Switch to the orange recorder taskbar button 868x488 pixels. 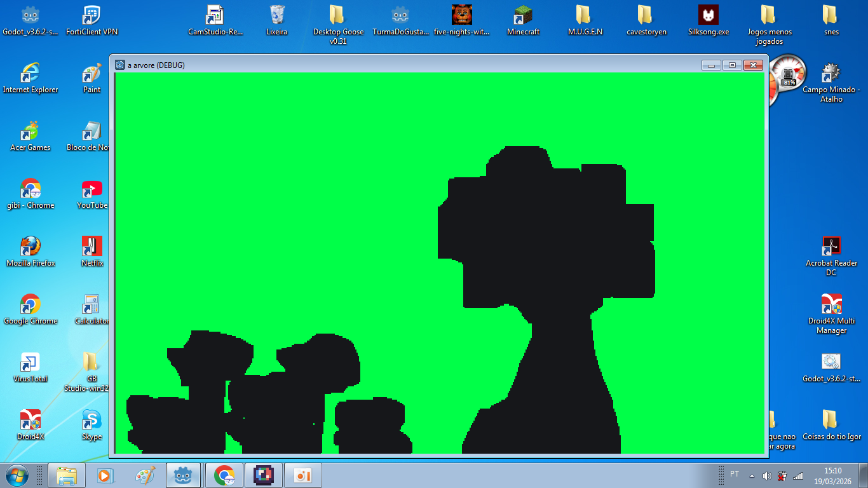click(x=302, y=475)
